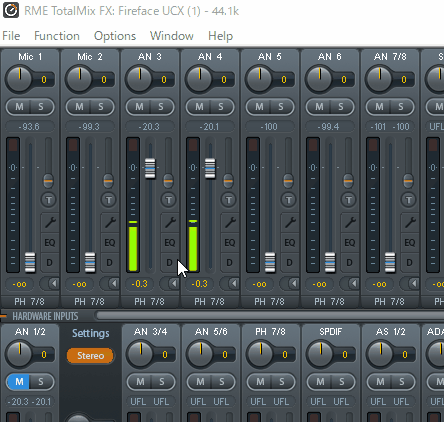Open settings wrench on Mic 1 channel
This screenshot has height=422, width=444.
click(x=50, y=222)
